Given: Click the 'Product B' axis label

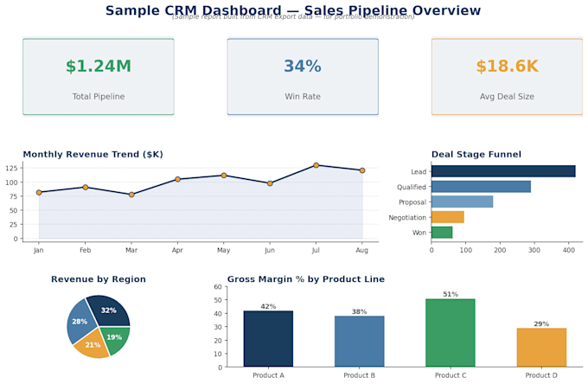Looking at the screenshot, I should [x=359, y=375].
